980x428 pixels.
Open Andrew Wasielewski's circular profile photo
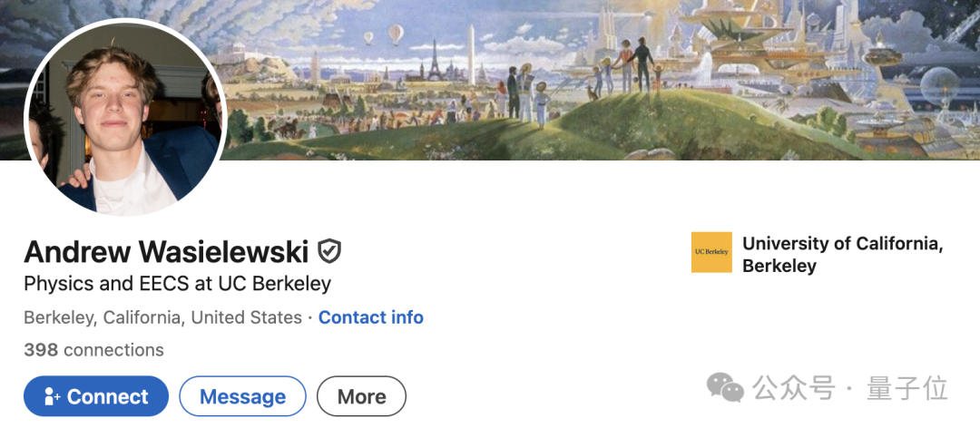(125, 118)
